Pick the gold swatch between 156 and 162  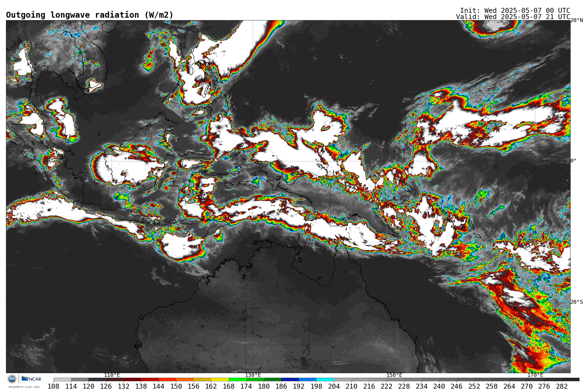(203, 380)
